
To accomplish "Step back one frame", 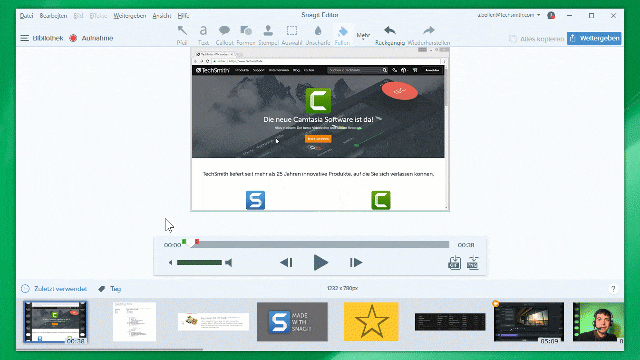I will coord(286,262).
